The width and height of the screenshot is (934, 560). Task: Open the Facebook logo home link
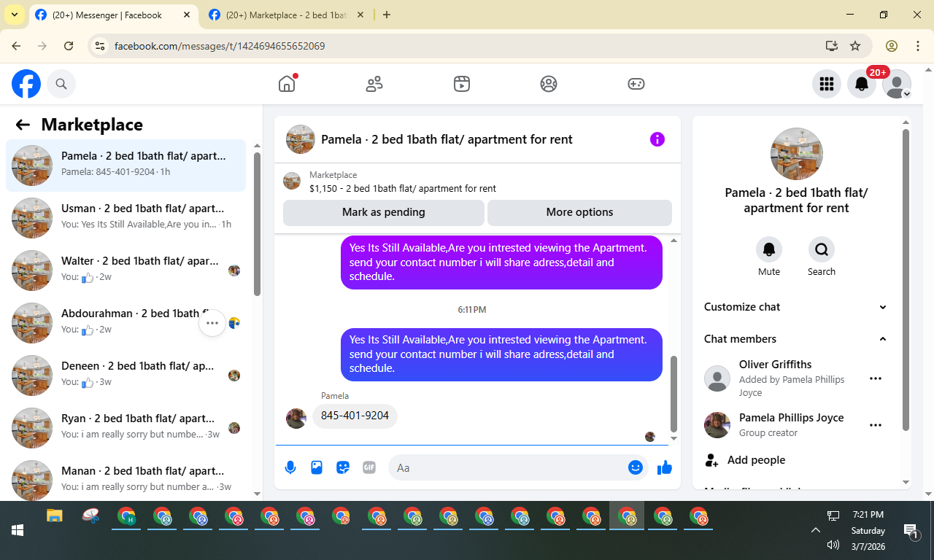(x=26, y=84)
